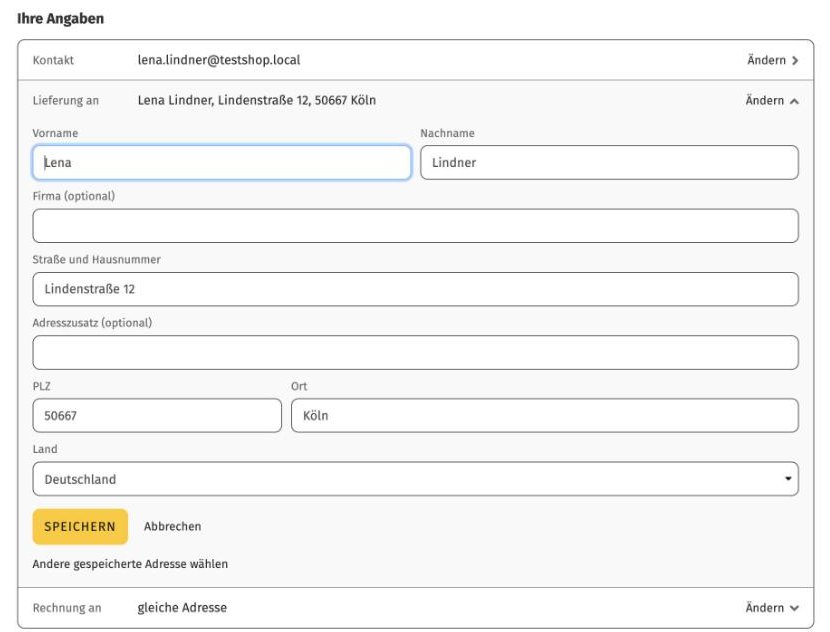This screenshot has width=830, height=632.
Task: Save the address with SPEICHERN button
Action: (x=80, y=527)
